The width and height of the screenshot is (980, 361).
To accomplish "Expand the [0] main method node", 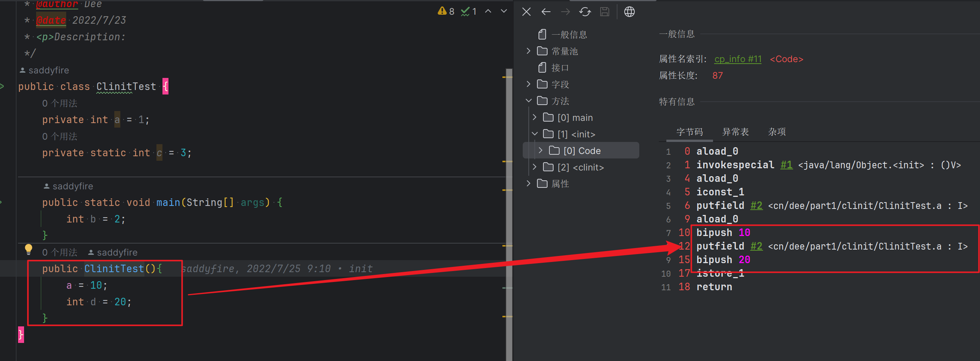I will [x=534, y=117].
